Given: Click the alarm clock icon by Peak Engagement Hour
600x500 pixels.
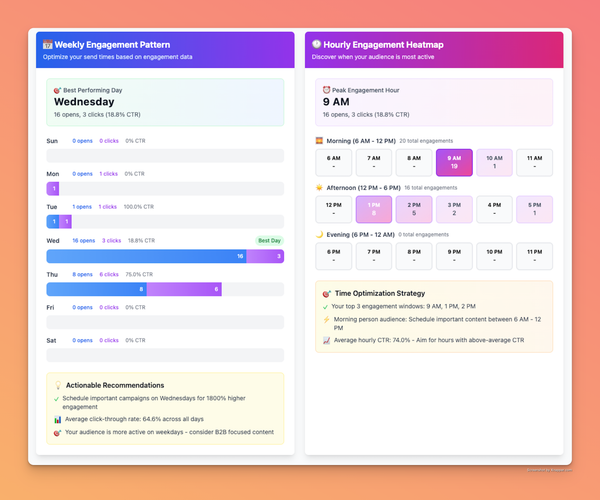Looking at the screenshot, I should pyautogui.click(x=326, y=90).
